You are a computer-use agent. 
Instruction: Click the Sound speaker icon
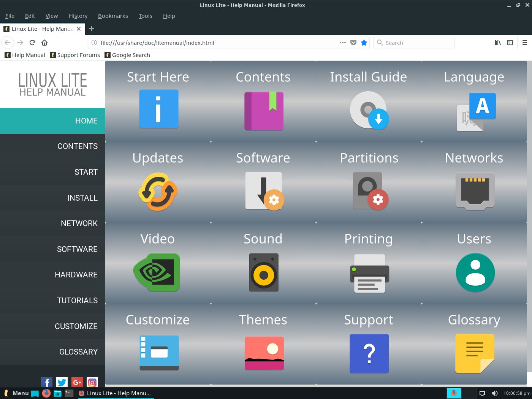263,272
